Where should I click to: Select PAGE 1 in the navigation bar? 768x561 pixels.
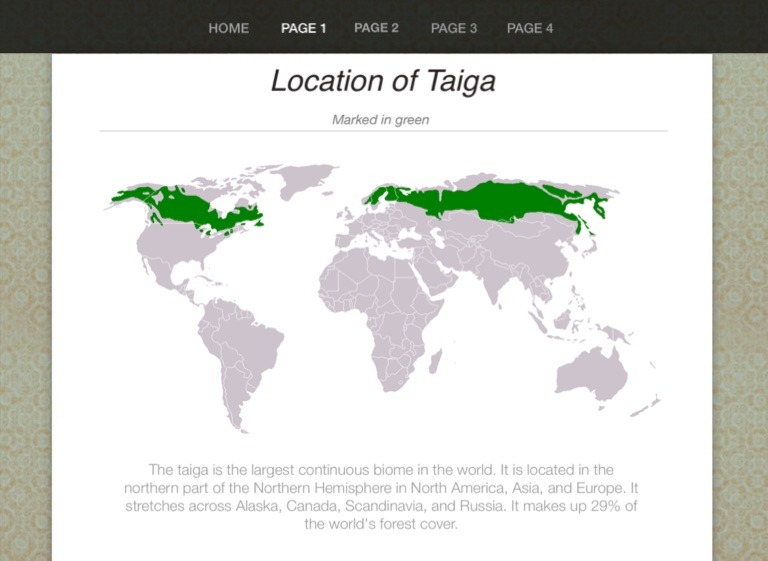303,28
